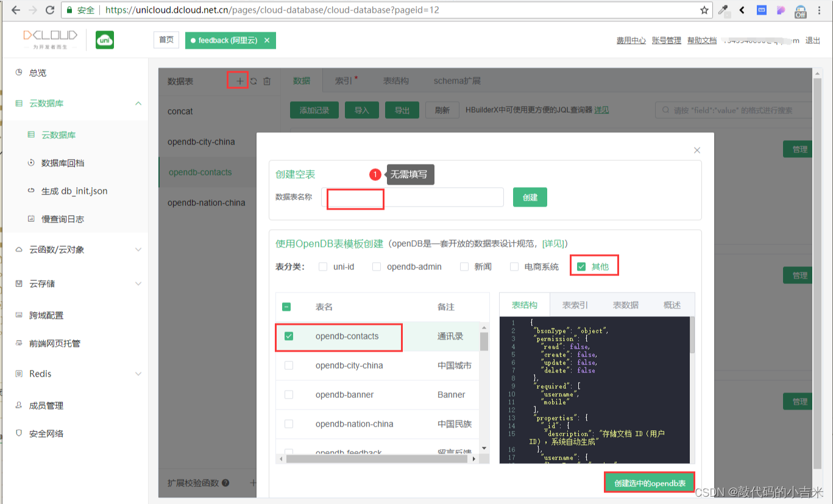Screen dimensions: 833x504
Task: Open 成员管理 in the sidebar
Action: pyautogui.click(x=46, y=405)
